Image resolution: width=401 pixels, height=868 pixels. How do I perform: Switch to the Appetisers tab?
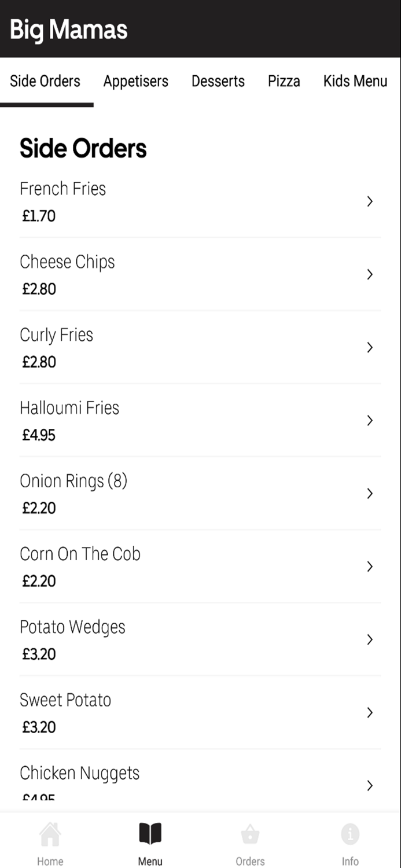(x=136, y=82)
